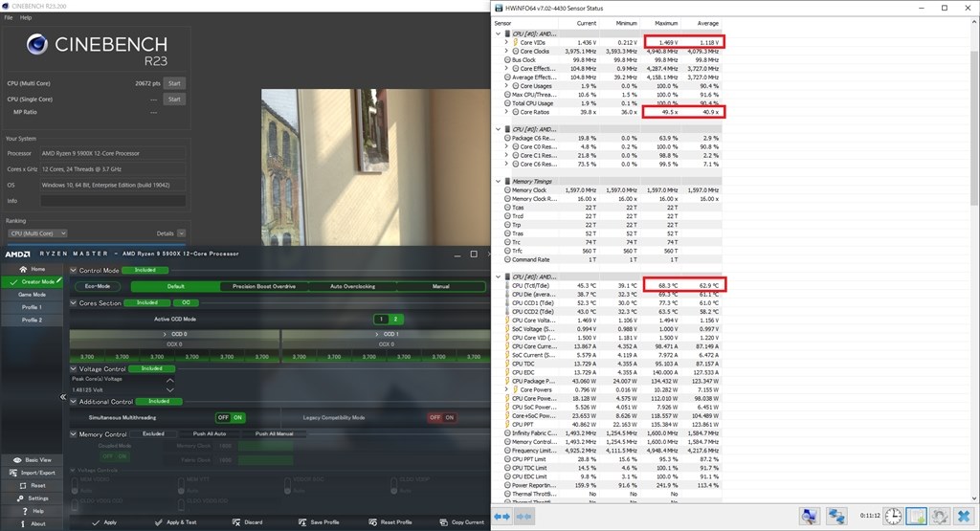Open Home in Ryzen Master sidebar
The height and width of the screenshot is (531, 980).
click(x=32, y=269)
